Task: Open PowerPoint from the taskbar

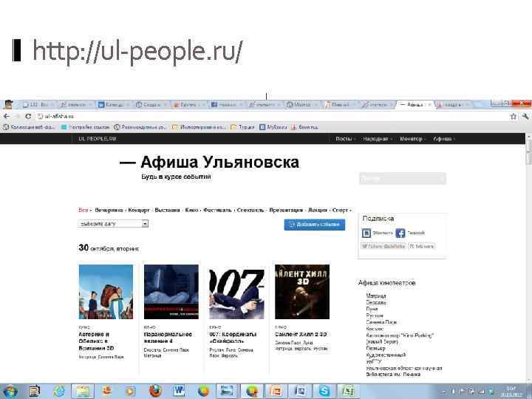Action: coord(276,391)
